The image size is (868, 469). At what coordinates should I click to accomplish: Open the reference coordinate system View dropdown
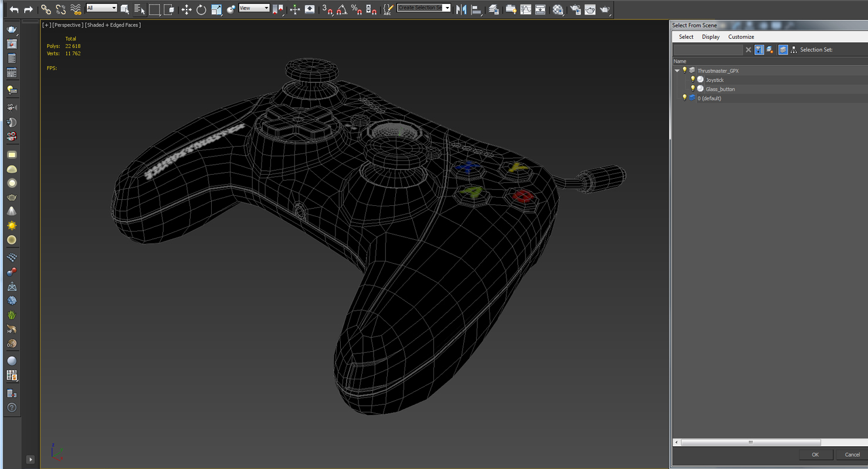(x=254, y=8)
